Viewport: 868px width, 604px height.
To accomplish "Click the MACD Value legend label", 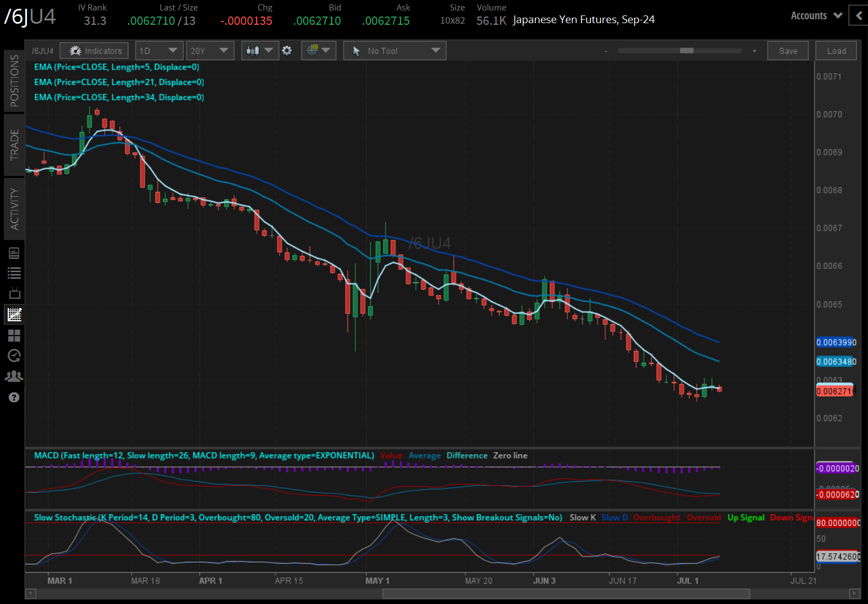I will point(391,456).
